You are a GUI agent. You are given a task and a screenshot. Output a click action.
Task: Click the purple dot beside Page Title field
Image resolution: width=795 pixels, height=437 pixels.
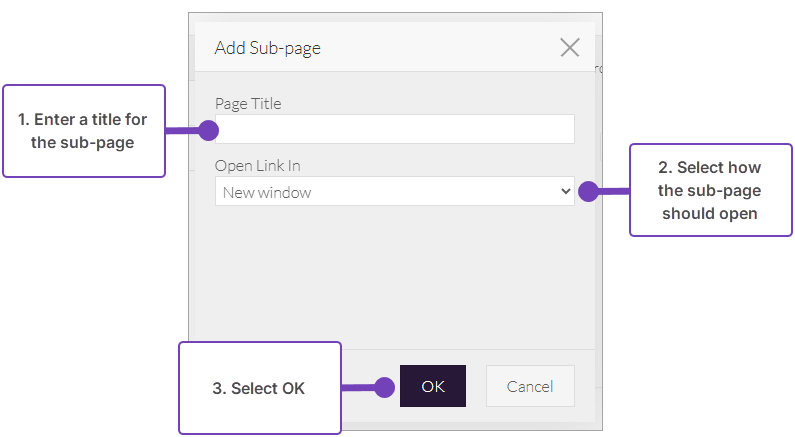pyautogui.click(x=207, y=130)
